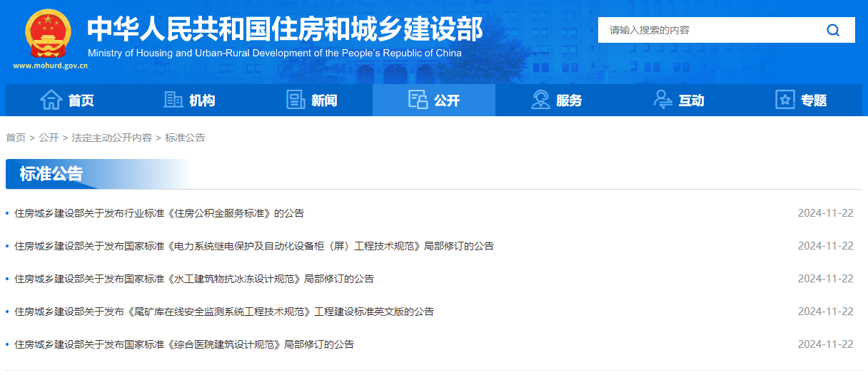This screenshot has height=375, width=868.
Task: Click the document icon beside 公开
Action: (x=418, y=101)
